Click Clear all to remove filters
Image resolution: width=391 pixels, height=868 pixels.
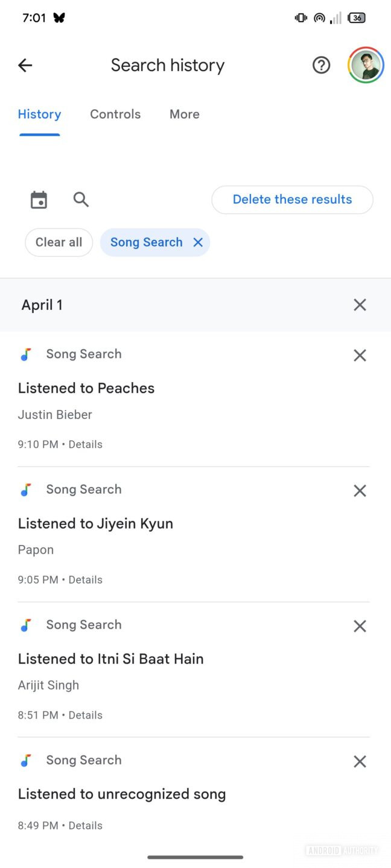[59, 242]
